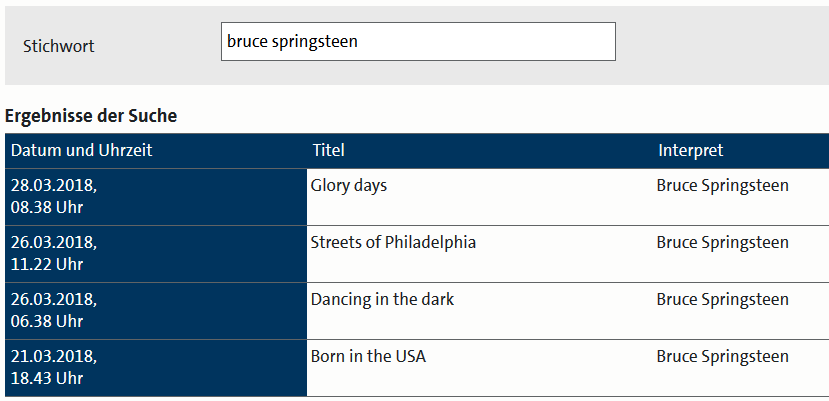Screen dimensions: 829x401
Task: Select the 06.38 Uhr time text
Action: pyautogui.click(x=47, y=322)
